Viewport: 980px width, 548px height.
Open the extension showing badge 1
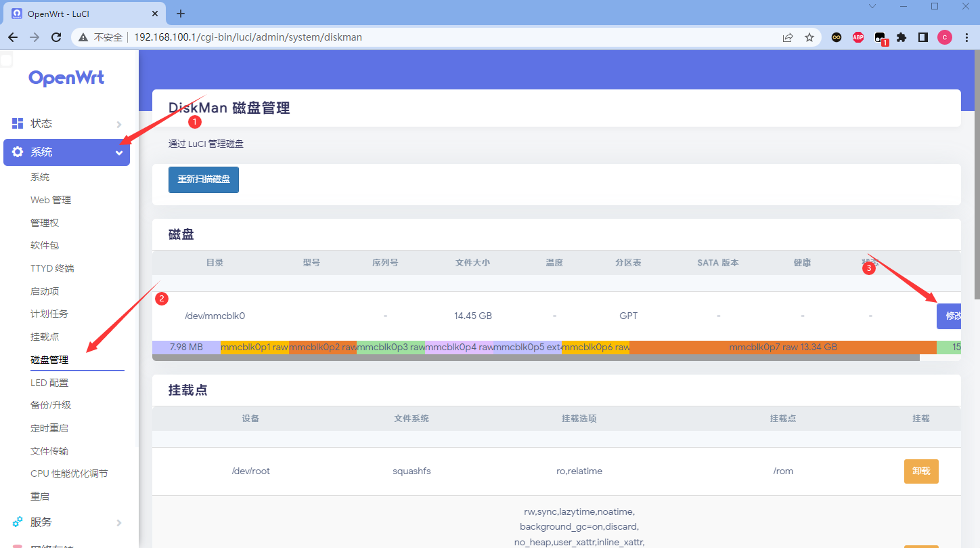[x=880, y=38]
